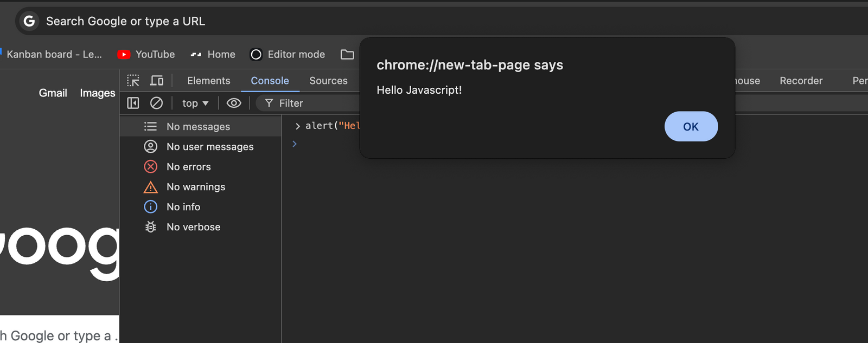Select the No info filter
Viewport: 868px width, 343px height.
[x=183, y=207]
